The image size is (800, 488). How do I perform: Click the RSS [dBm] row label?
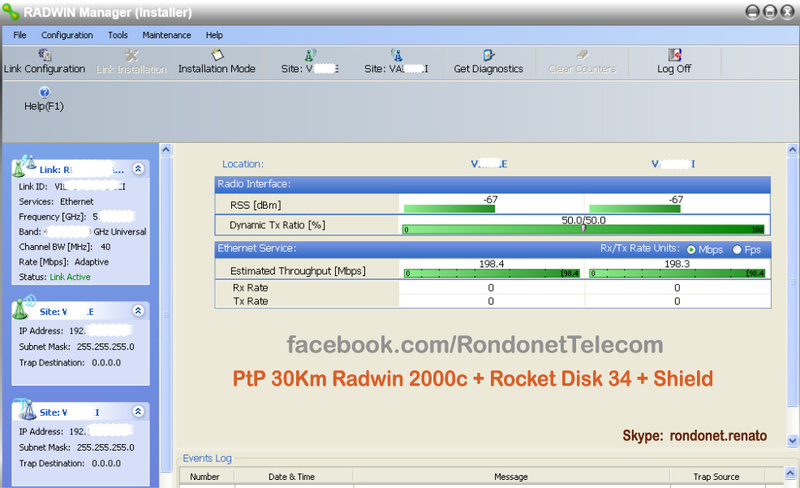(256, 205)
